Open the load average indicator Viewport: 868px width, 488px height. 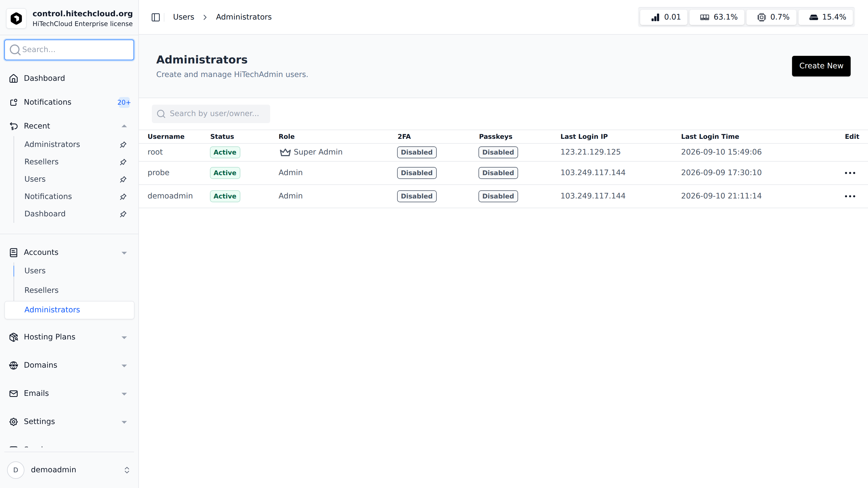point(663,17)
